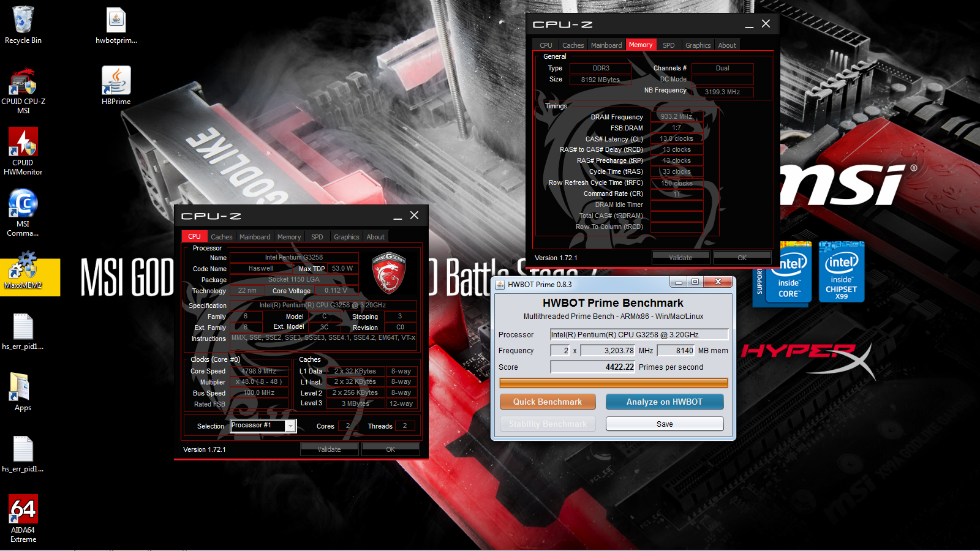This screenshot has width=980, height=551.
Task: Click the Core Speed 4798.9 MHz value
Action: pyautogui.click(x=258, y=371)
